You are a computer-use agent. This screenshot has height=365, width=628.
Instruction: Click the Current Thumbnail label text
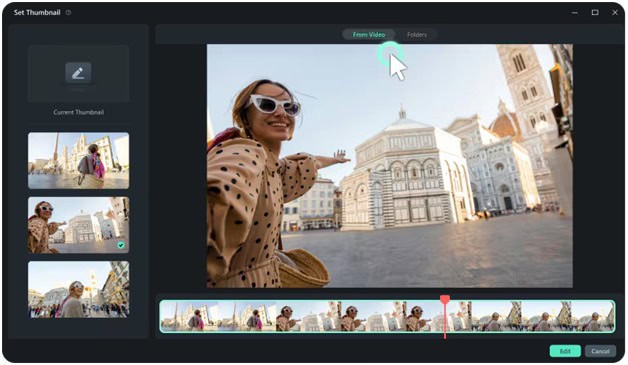78,112
